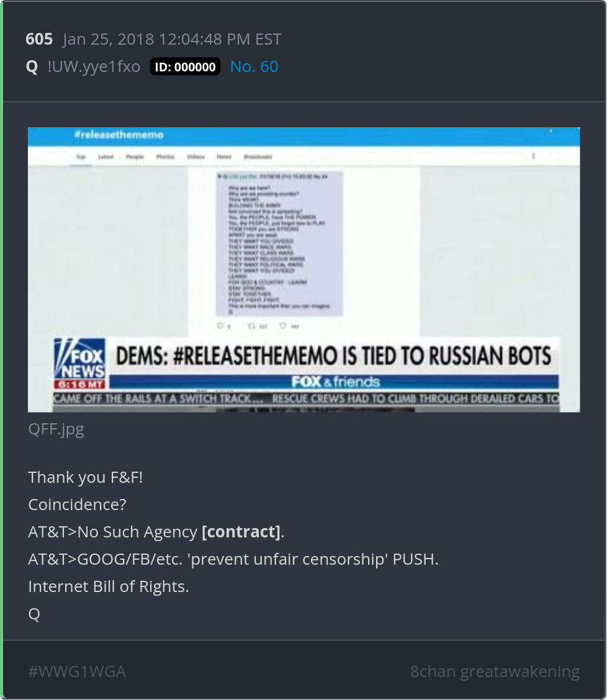
Task: Open the Broadcasts tab
Action: 258,157
